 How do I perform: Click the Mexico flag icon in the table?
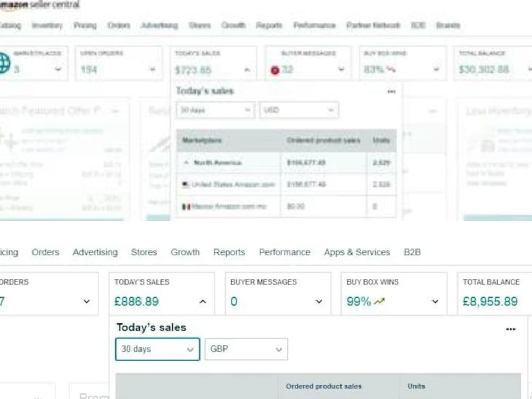pos(186,206)
